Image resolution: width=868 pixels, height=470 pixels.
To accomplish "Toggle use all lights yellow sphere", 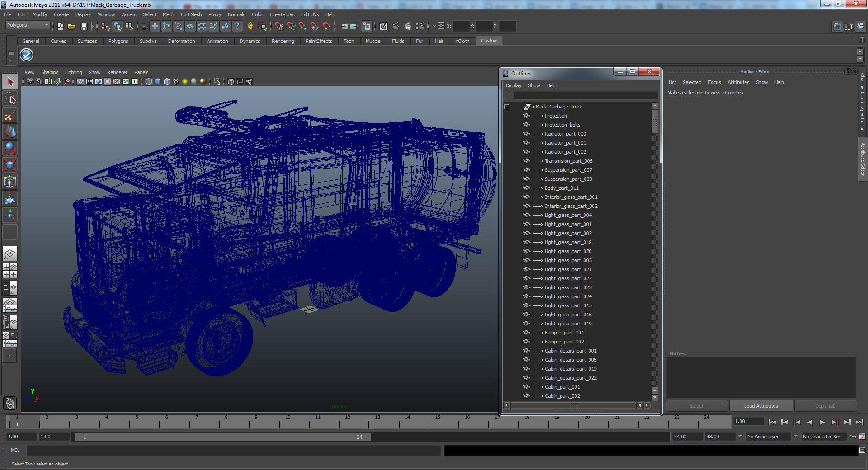I will (185, 81).
